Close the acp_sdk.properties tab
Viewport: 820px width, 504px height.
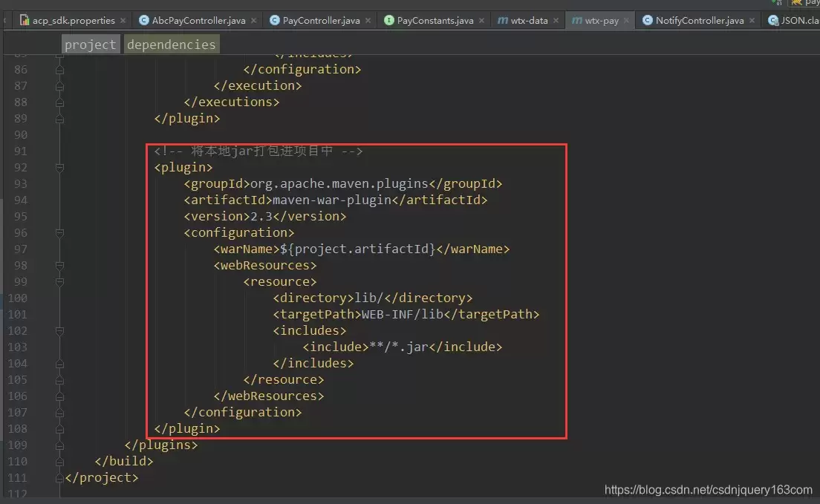point(123,20)
